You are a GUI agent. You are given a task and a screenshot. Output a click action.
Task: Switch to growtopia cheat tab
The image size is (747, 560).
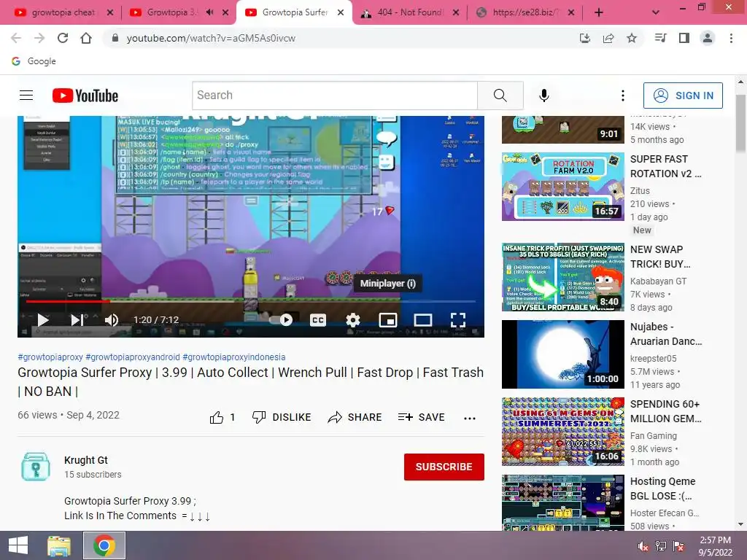63,12
